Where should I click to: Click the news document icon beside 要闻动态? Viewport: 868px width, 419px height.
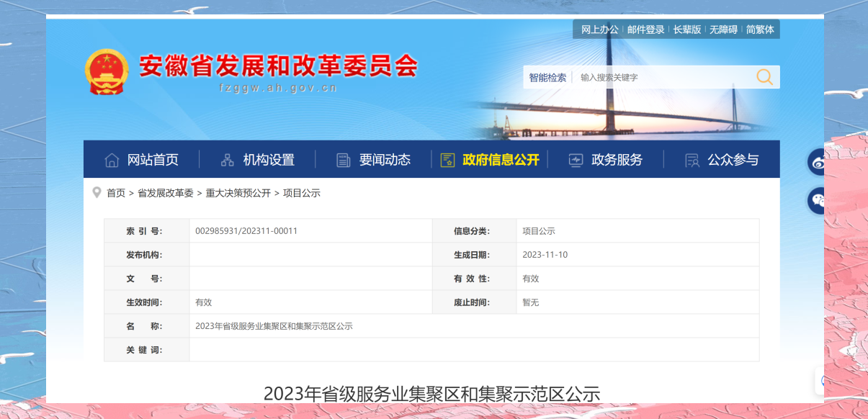(344, 160)
